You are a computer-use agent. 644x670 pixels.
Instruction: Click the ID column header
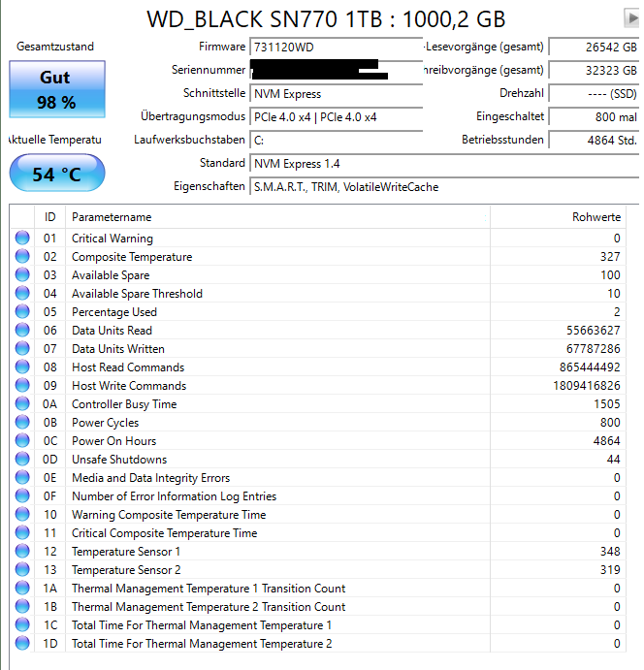click(x=50, y=217)
